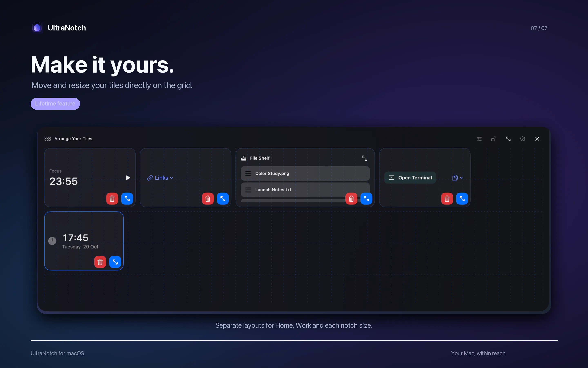Click the clock icon beside 17:45
Image resolution: width=588 pixels, height=368 pixels.
point(52,241)
